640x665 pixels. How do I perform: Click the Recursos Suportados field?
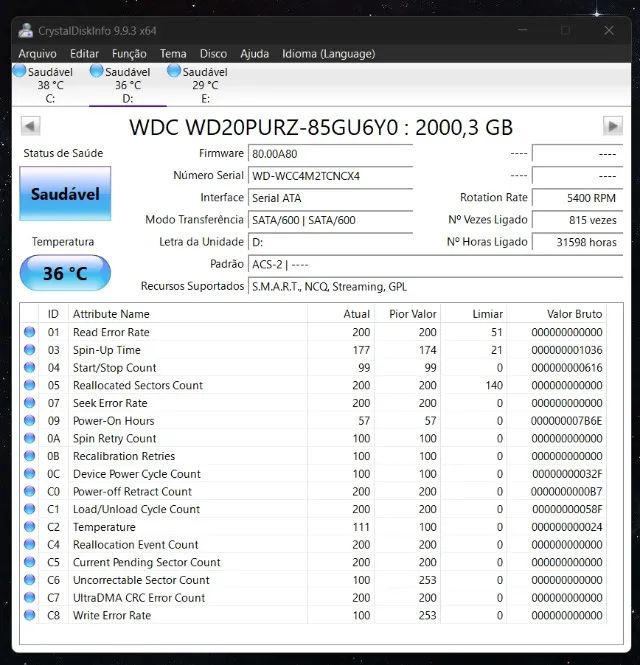[436, 287]
